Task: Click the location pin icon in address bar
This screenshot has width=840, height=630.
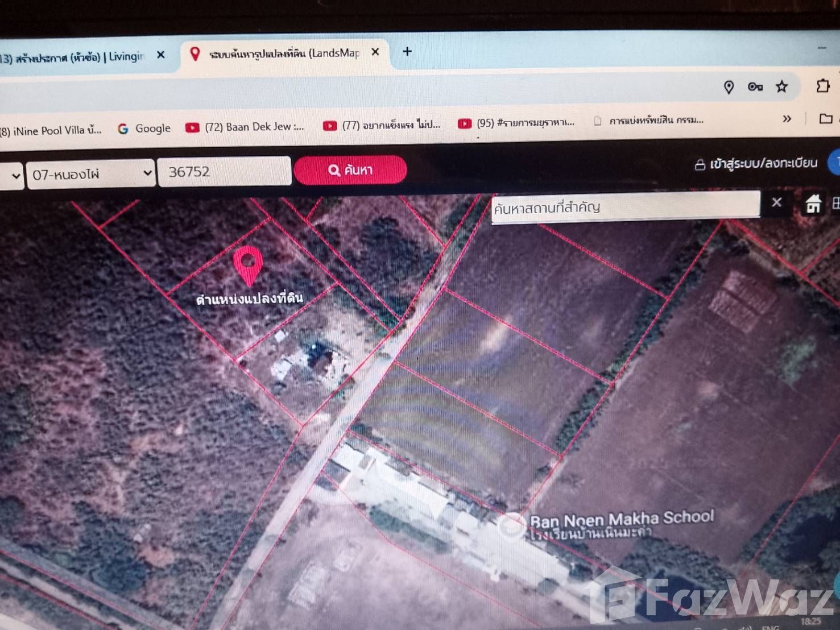Action: pos(729,87)
